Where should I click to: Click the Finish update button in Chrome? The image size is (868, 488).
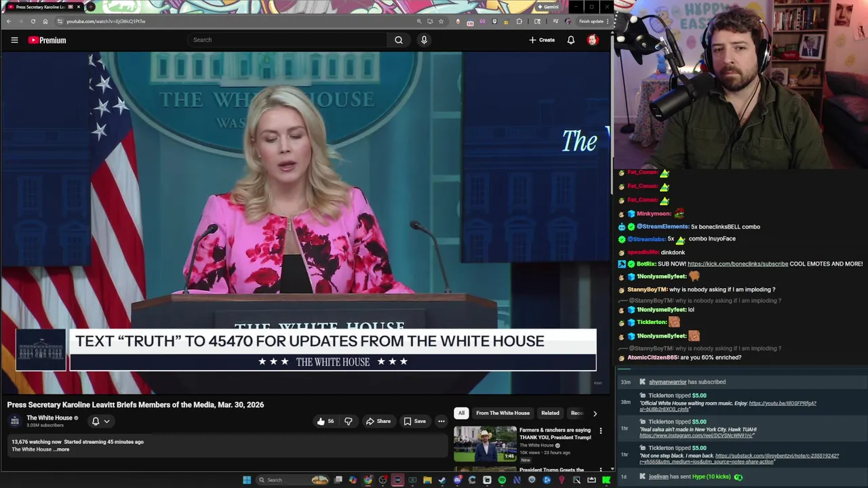pos(591,21)
